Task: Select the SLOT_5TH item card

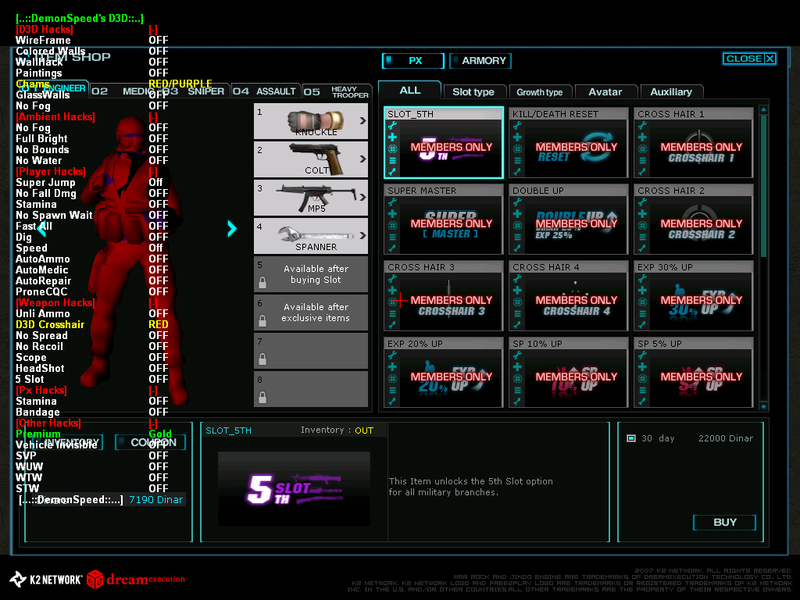Action: 443,143
